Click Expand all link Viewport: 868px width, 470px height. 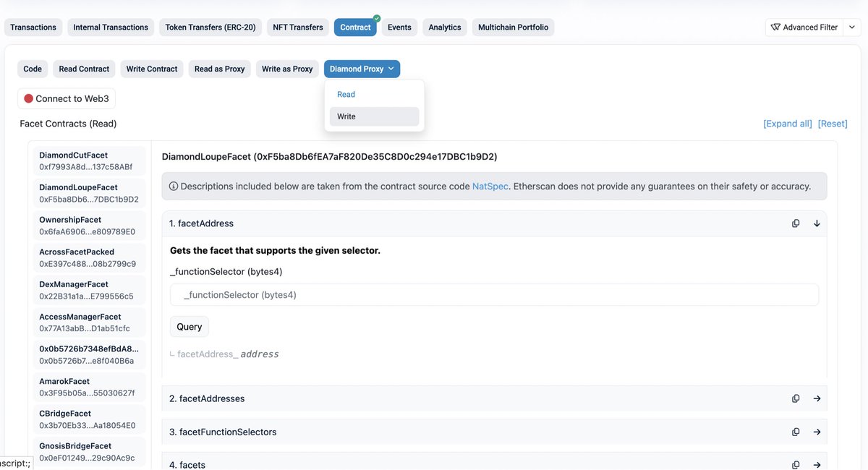(788, 124)
